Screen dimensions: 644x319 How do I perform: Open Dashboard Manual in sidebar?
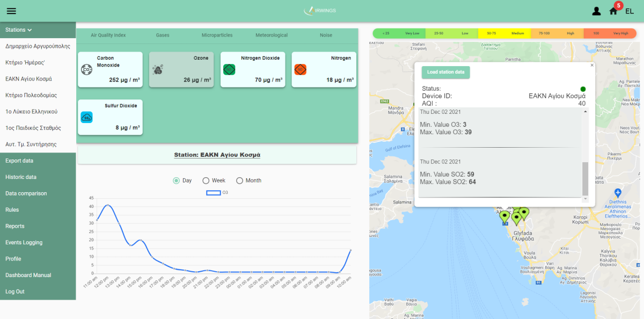38,275
